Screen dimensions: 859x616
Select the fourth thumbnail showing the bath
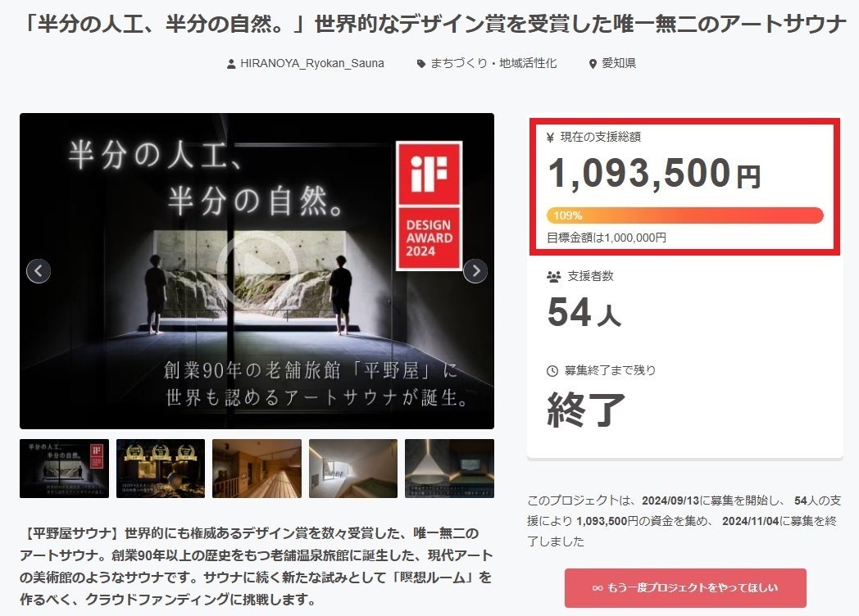pos(353,469)
